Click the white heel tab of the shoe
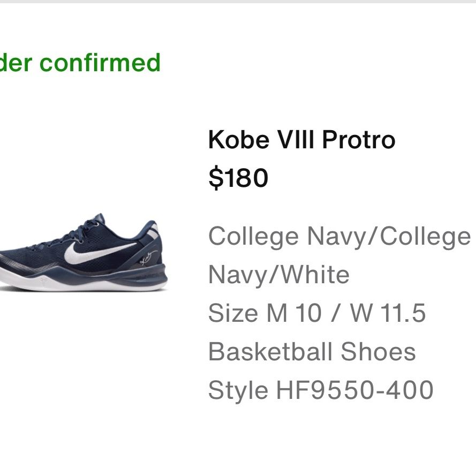The height and width of the screenshot is (476, 476). 154,231
